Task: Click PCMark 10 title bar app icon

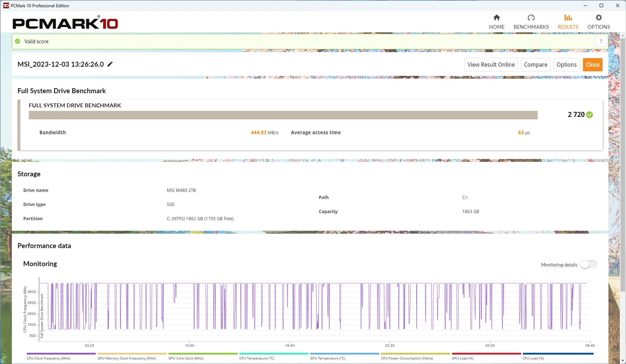Action: pos(6,6)
